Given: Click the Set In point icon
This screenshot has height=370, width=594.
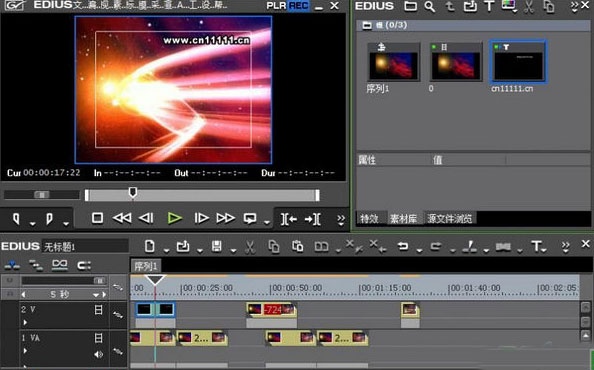Looking at the screenshot, I should point(16,219).
